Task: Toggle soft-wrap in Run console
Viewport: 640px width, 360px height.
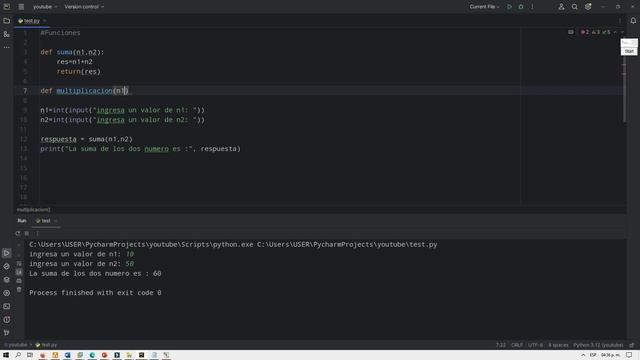Action: (x=19, y=264)
